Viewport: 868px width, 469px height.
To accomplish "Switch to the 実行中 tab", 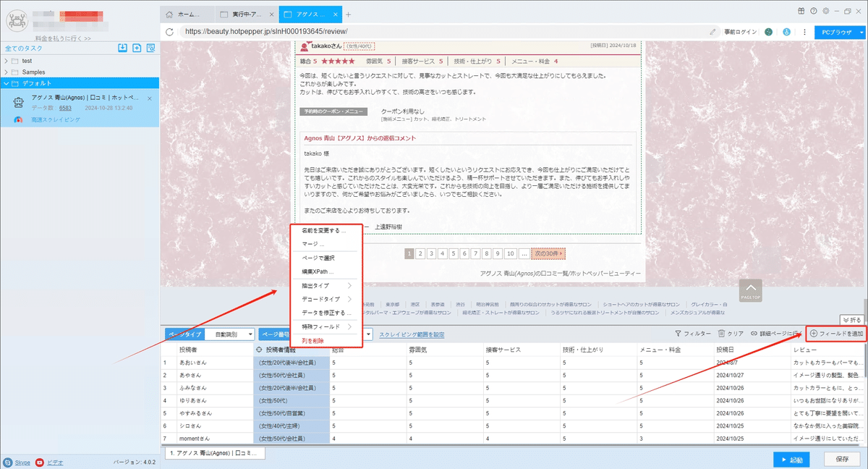I will tap(246, 14).
